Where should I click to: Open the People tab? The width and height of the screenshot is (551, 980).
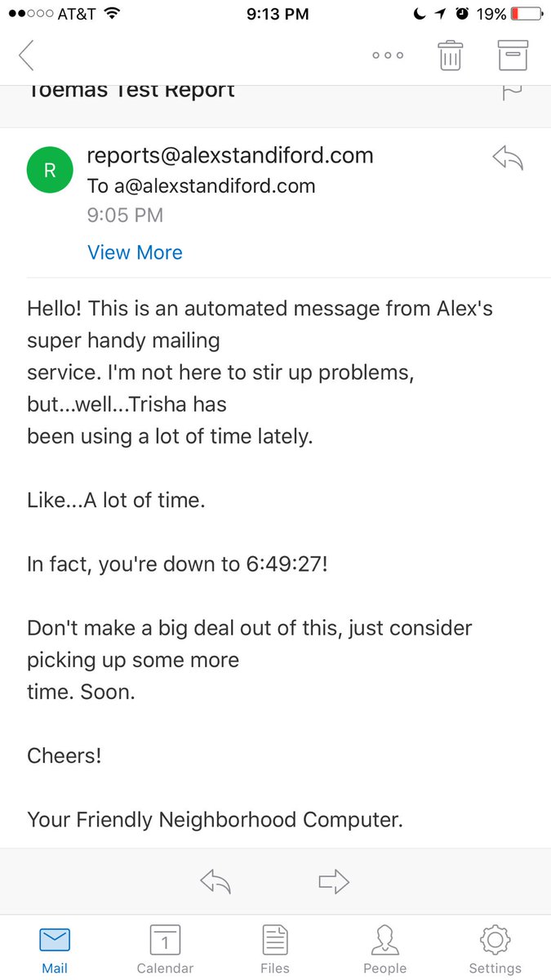[385, 950]
